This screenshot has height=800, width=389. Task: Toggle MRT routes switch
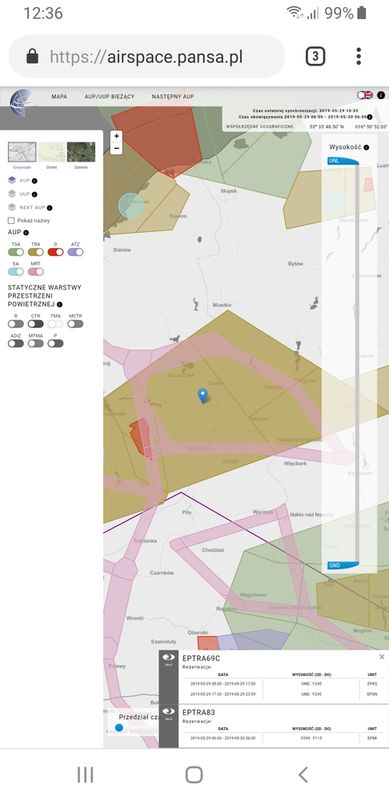pyautogui.click(x=36, y=272)
